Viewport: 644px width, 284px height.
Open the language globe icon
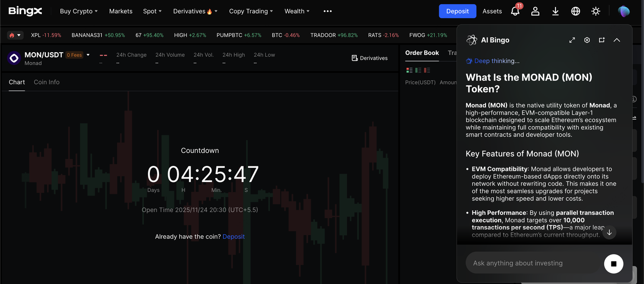(576, 11)
